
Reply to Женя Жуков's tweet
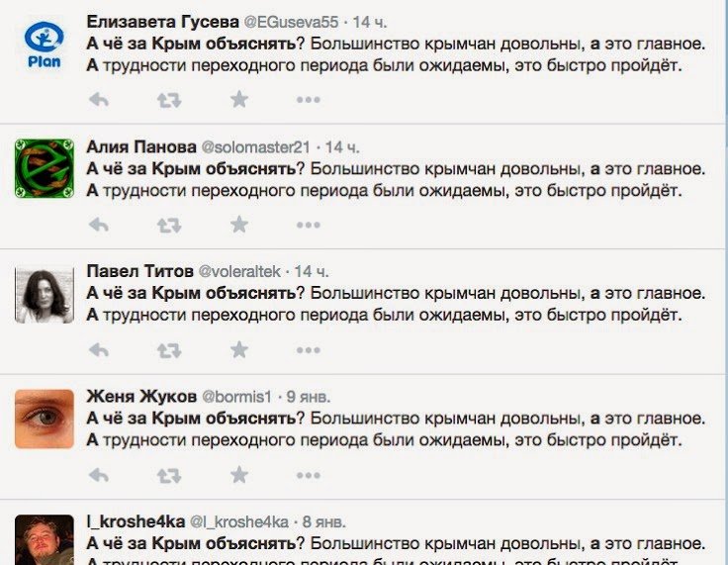[x=98, y=475]
